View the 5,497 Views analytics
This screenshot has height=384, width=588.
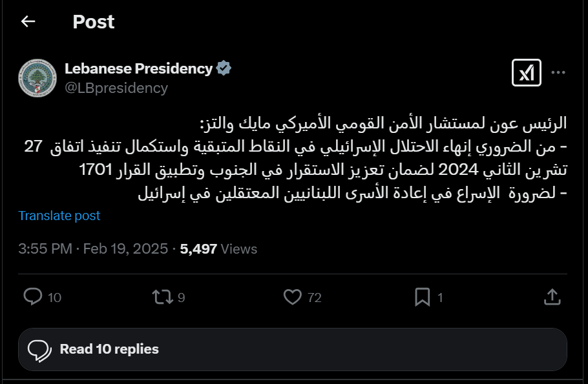[218, 248]
